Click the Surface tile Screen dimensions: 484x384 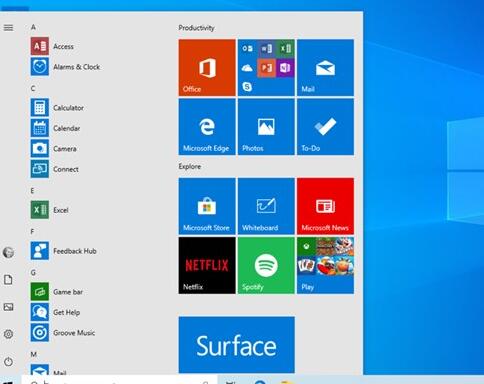pyautogui.click(x=237, y=345)
